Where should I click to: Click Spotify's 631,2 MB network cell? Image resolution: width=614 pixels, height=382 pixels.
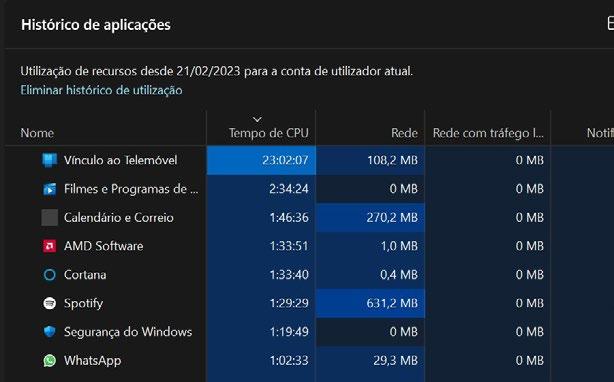point(370,303)
